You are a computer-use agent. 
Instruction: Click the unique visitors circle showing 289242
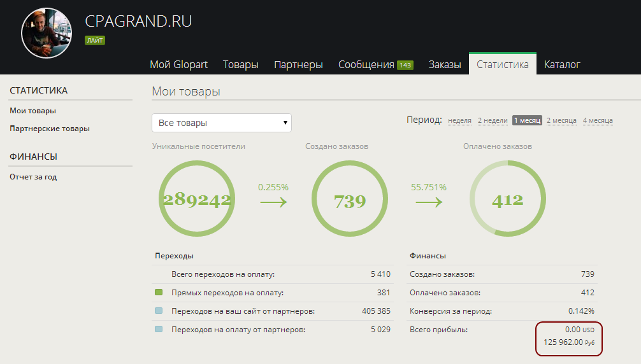[197, 199]
